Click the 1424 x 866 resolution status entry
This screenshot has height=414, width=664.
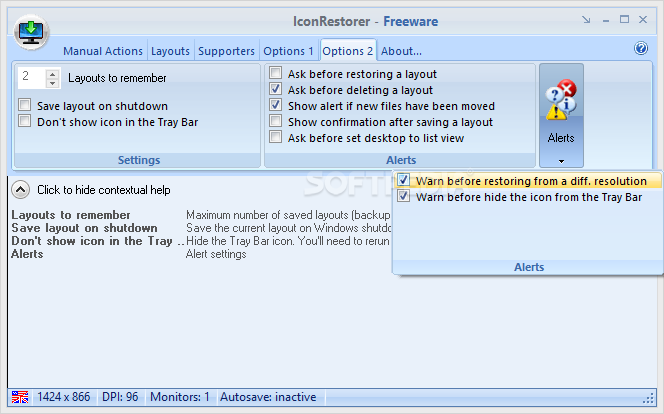pos(64,397)
